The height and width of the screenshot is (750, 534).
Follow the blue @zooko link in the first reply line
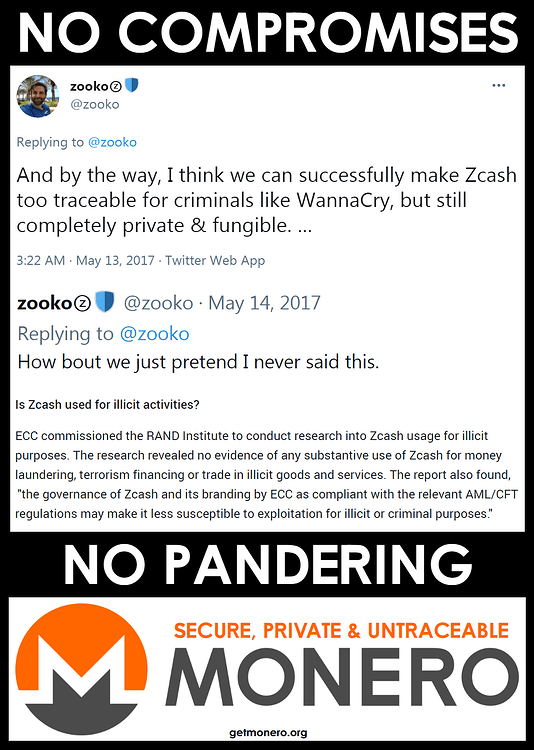(112, 142)
